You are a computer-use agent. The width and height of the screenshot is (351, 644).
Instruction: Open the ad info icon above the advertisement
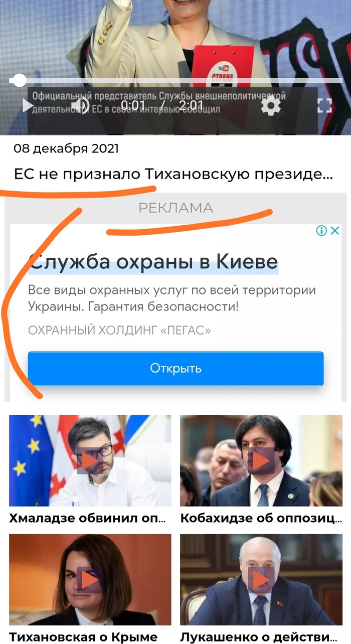pos(321,230)
